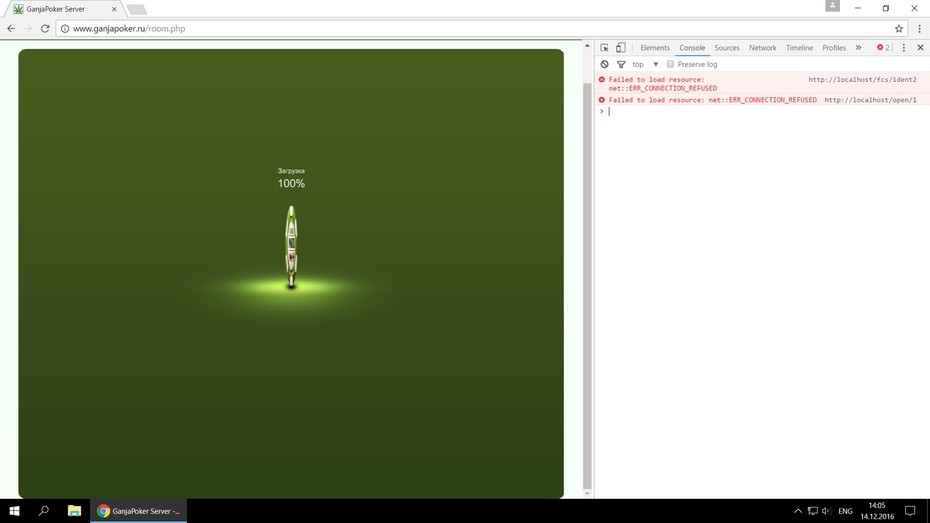Open the localhost/fcs/ident2 error link

(862, 79)
